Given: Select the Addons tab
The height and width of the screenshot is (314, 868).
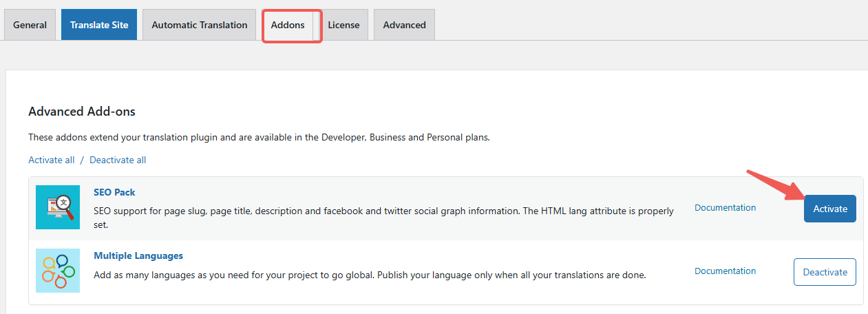Looking at the screenshot, I should 288,25.
